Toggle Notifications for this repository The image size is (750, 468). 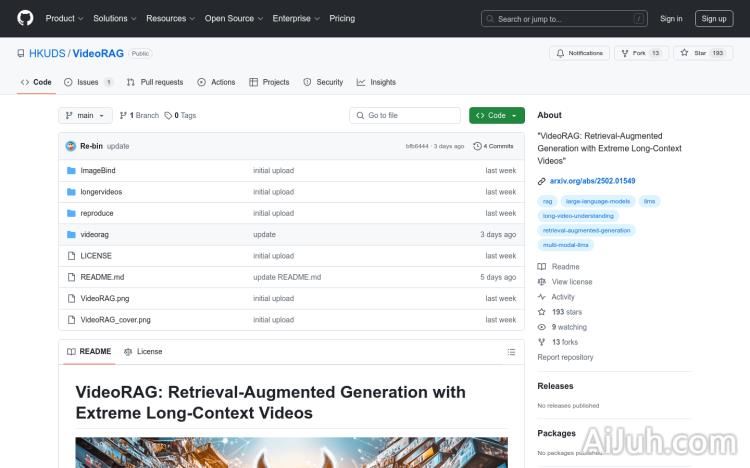coord(579,53)
